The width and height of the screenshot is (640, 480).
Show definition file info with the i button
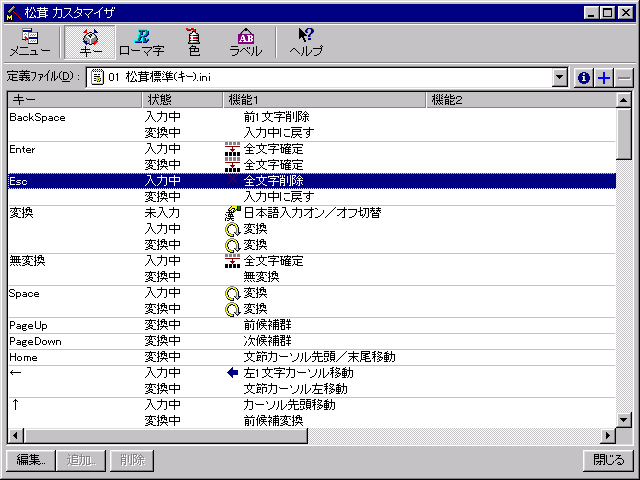[x=583, y=77]
